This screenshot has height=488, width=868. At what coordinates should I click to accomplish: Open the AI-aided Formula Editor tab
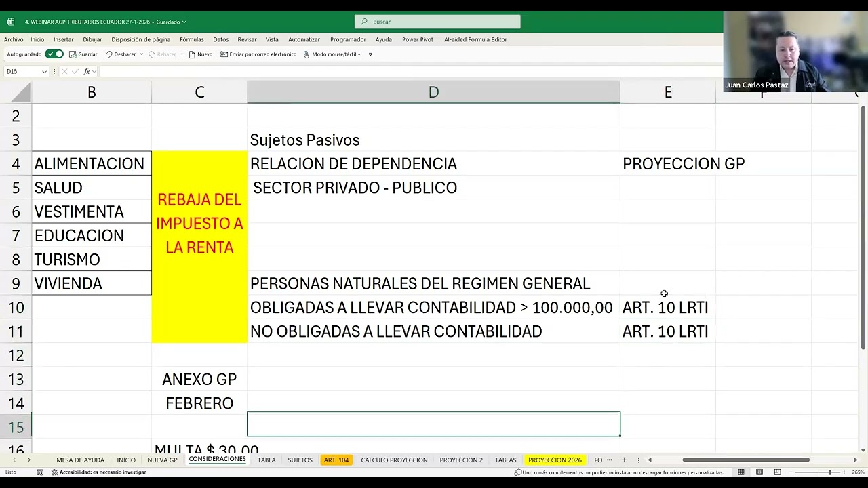(x=475, y=39)
